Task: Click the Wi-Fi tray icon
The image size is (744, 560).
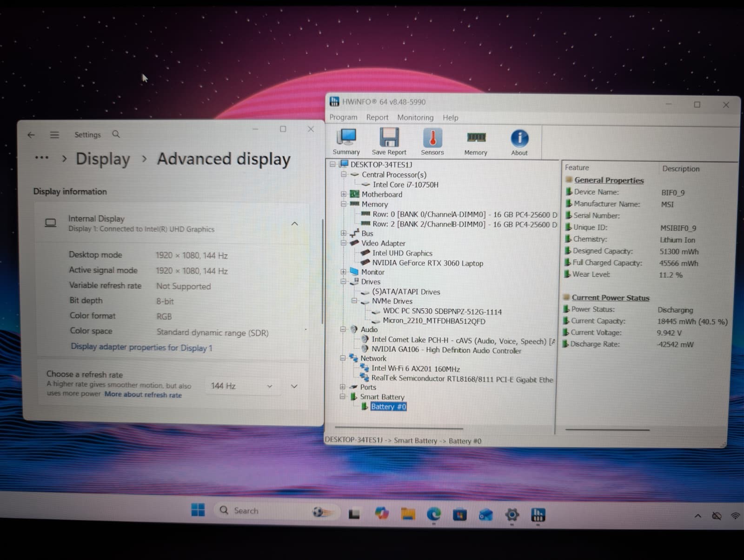Action: tap(736, 516)
